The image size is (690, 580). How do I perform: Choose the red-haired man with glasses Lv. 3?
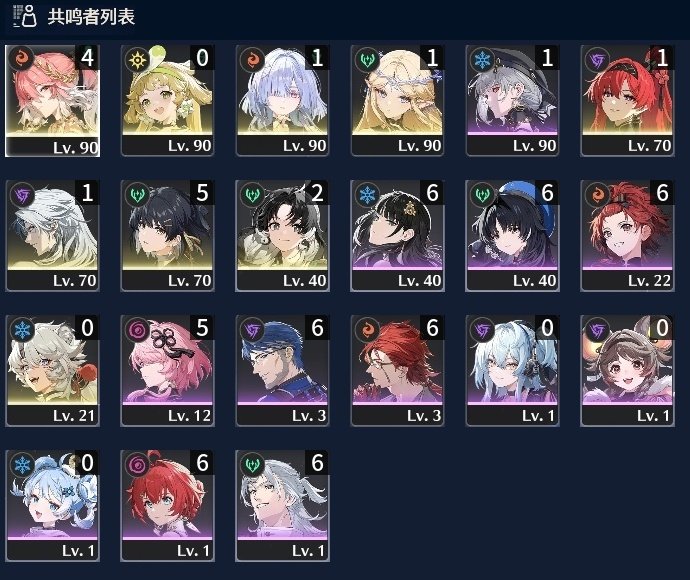pos(397,371)
